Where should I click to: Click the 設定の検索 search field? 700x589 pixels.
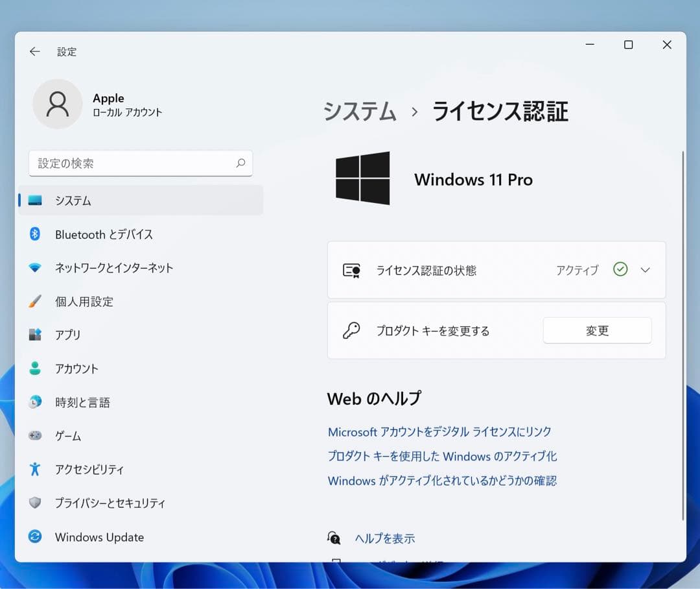pos(133,163)
